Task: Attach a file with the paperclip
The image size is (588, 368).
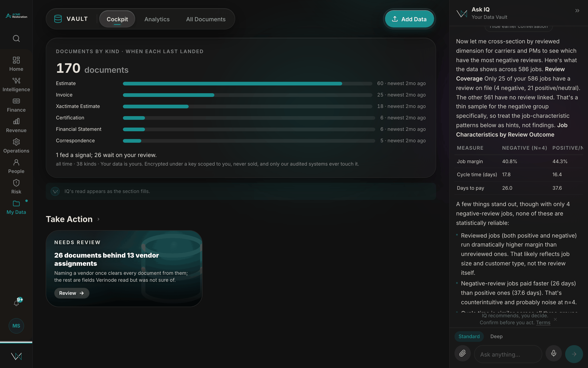Action: (x=462, y=353)
